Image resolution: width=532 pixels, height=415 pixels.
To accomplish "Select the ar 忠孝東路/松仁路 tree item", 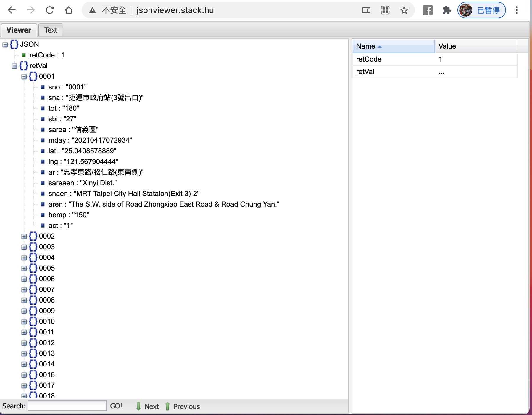I will coord(96,172).
